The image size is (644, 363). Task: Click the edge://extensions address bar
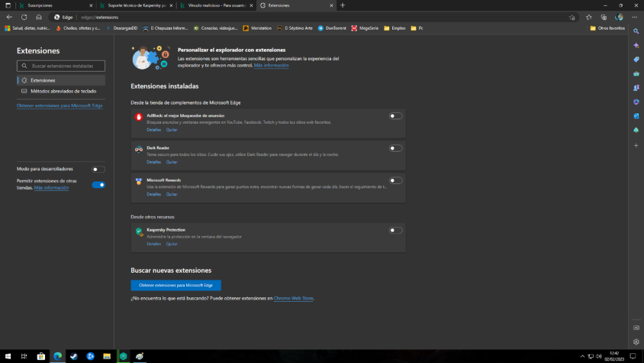pyautogui.click(x=312, y=17)
